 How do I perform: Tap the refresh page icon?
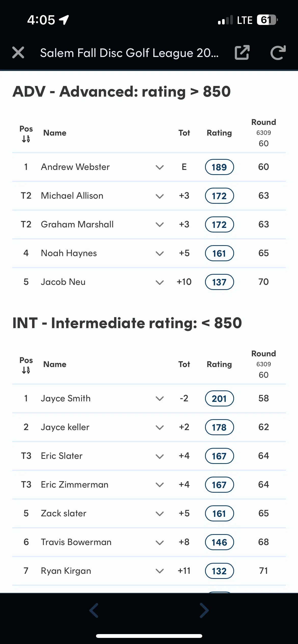point(278,53)
